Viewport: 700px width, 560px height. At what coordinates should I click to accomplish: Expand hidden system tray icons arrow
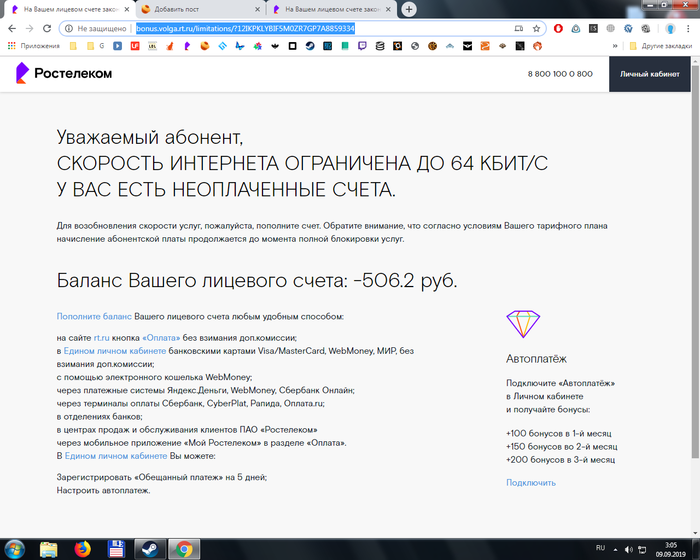click(616, 550)
